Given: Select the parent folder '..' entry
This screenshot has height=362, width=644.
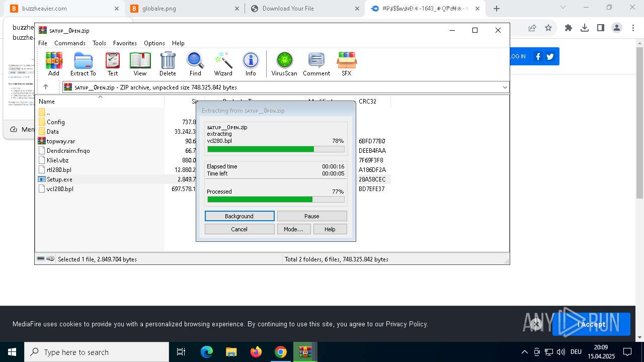Looking at the screenshot, I should pyautogui.click(x=48, y=113).
